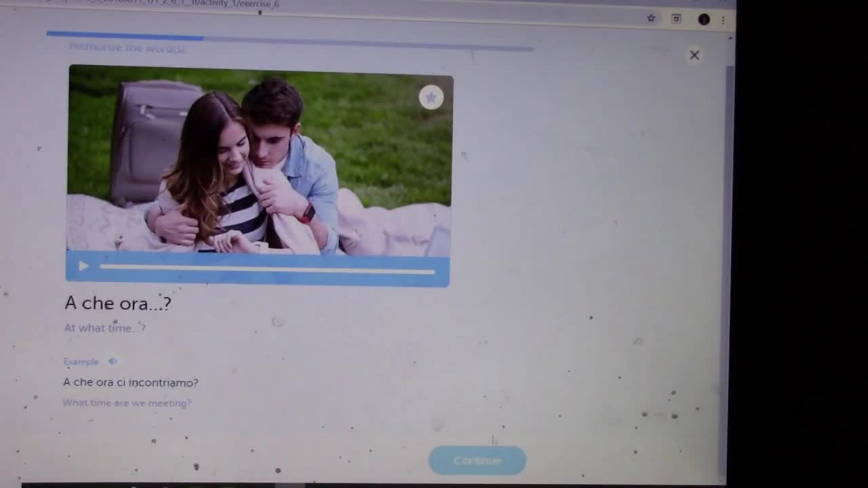Open the Chrome three-dot menu
868x488 pixels.
pos(723,20)
